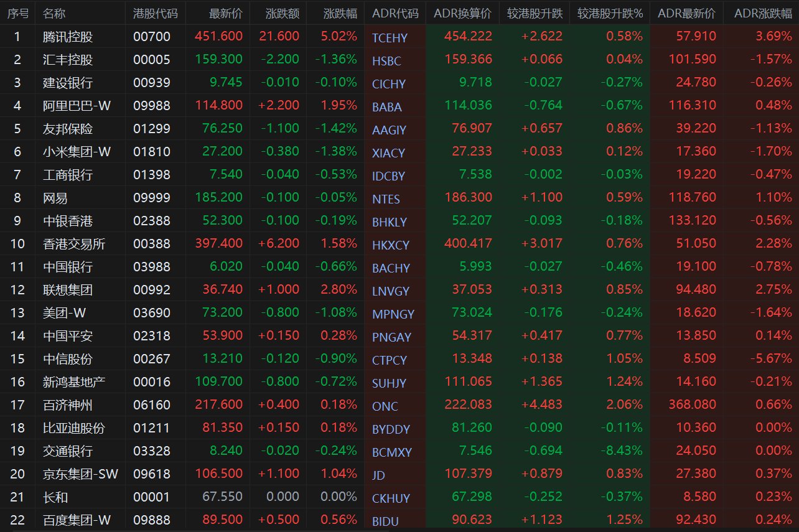799x532 pixels.
Task: Select the ADR ticker HSBC
Action: (x=386, y=61)
